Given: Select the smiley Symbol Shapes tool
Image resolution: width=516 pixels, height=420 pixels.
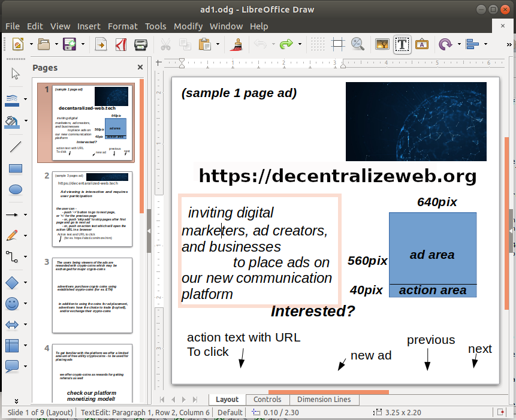Looking at the screenshot, I should tap(12, 304).
